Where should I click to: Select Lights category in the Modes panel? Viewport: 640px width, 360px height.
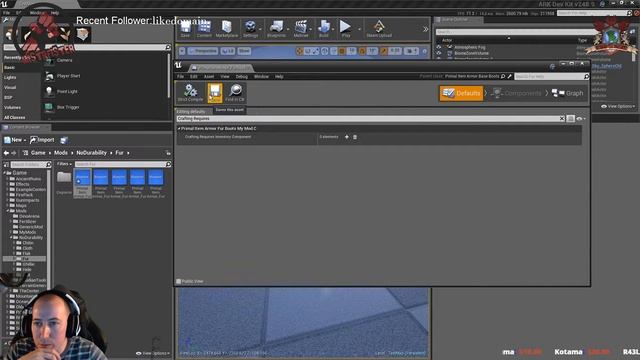[10, 77]
